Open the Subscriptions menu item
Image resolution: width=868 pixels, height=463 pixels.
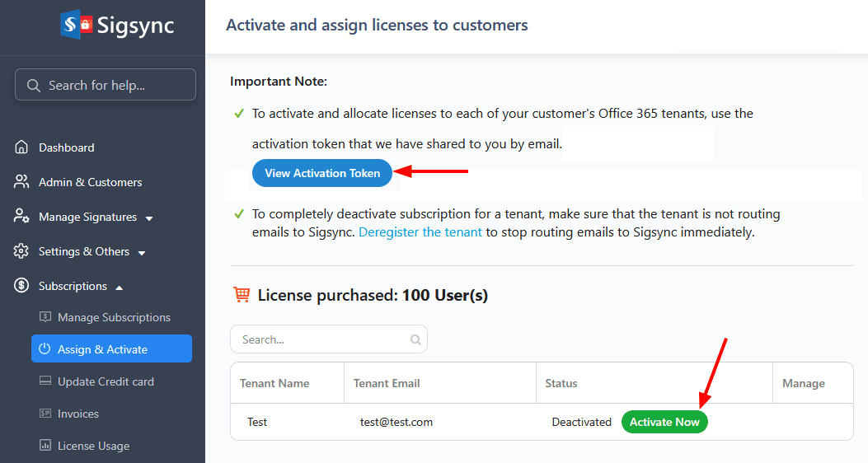click(73, 286)
